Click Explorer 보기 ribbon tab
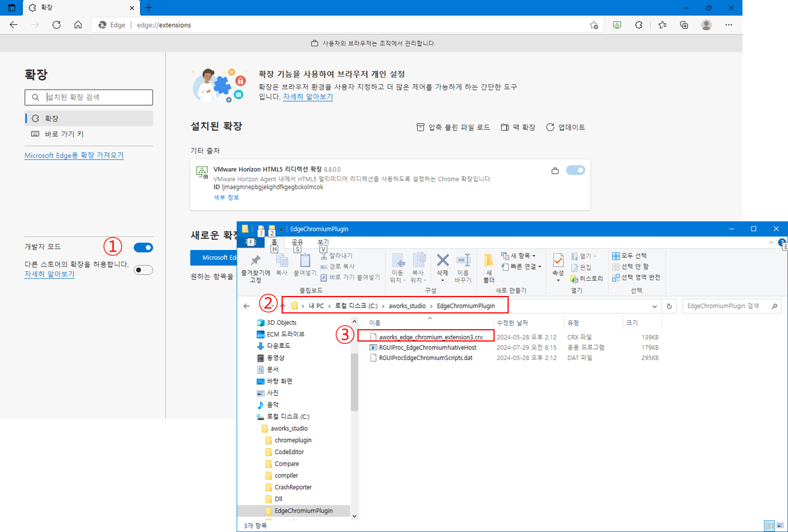Screen dimensions: 788x532 click(323, 242)
